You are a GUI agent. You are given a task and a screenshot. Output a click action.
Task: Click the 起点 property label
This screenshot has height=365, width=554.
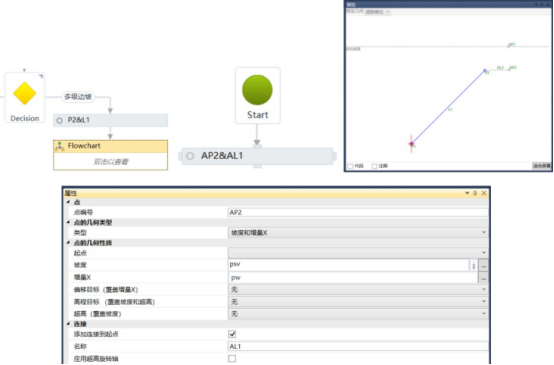tap(80, 253)
